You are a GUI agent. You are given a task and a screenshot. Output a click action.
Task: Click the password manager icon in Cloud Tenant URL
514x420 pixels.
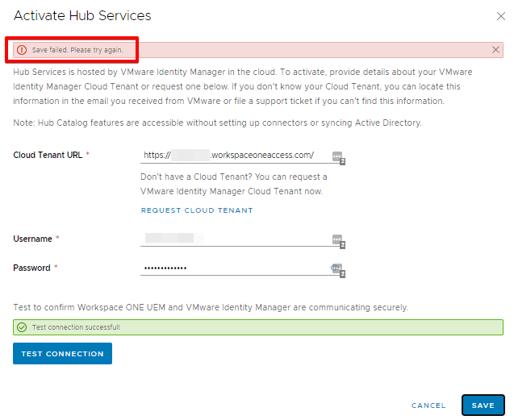[x=338, y=157]
